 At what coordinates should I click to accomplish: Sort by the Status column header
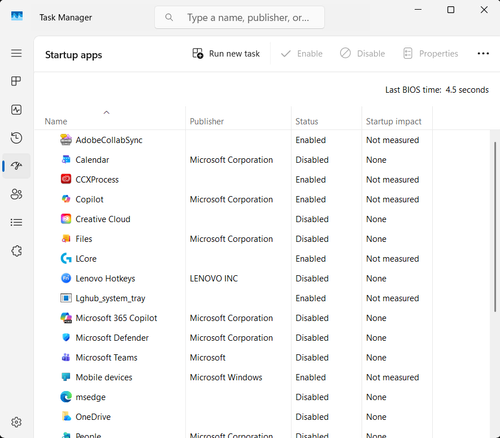[307, 121]
